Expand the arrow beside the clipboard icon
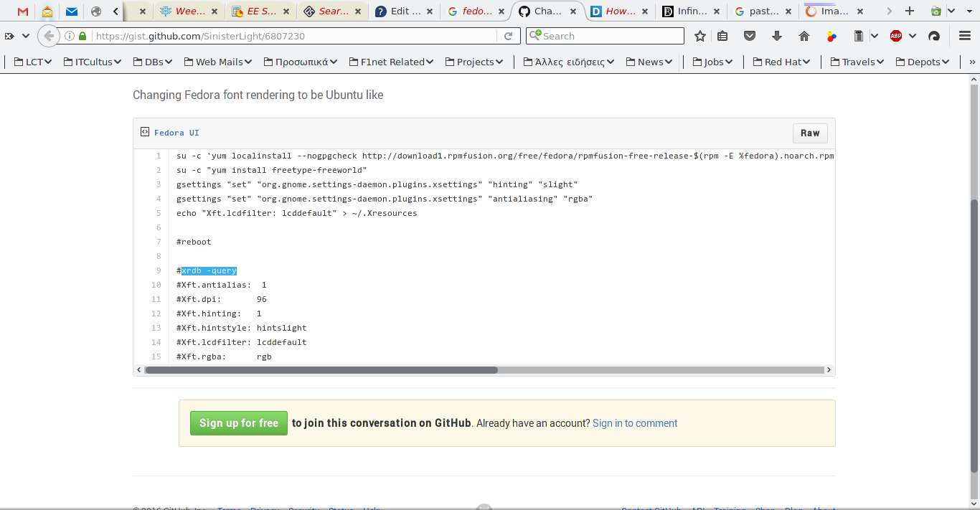Screen dimensions: 980x510 pos(875,36)
